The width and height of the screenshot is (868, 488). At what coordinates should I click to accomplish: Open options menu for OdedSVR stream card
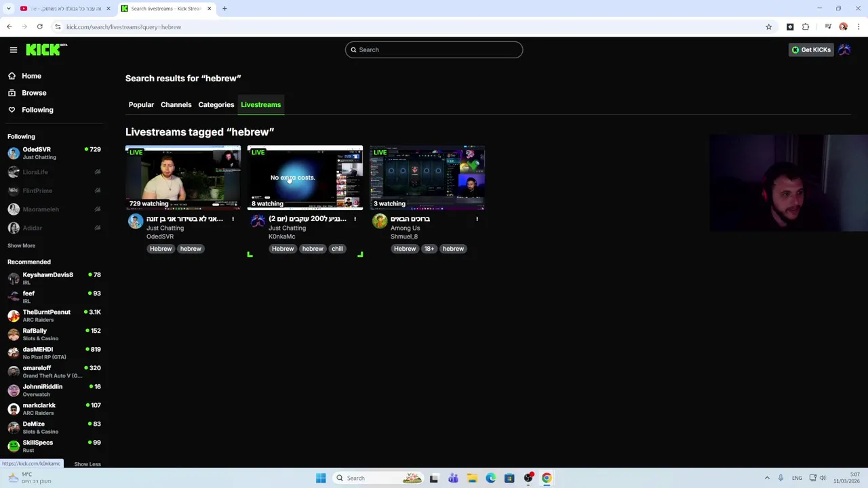click(x=233, y=219)
